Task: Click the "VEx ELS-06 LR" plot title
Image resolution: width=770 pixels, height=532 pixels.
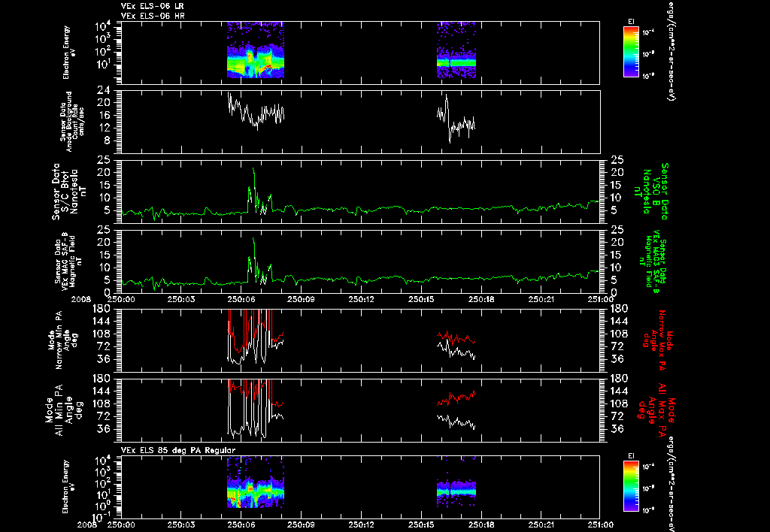Action: click(x=152, y=6)
